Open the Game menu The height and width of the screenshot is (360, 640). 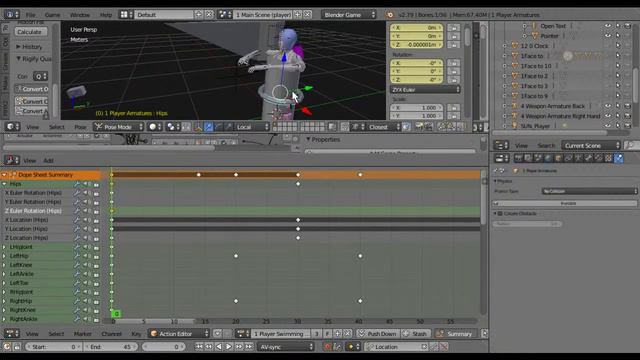point(52,15)
